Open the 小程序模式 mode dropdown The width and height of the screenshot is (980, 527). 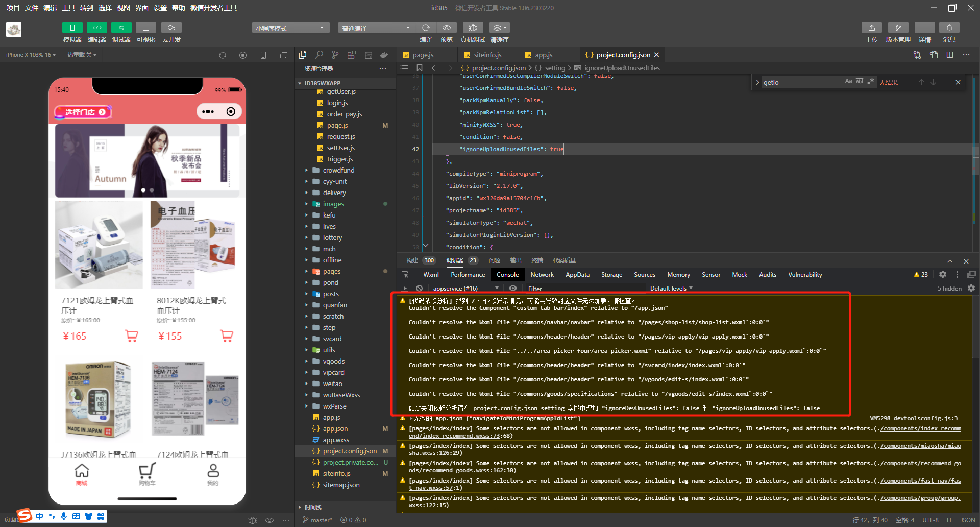point(290,28)
